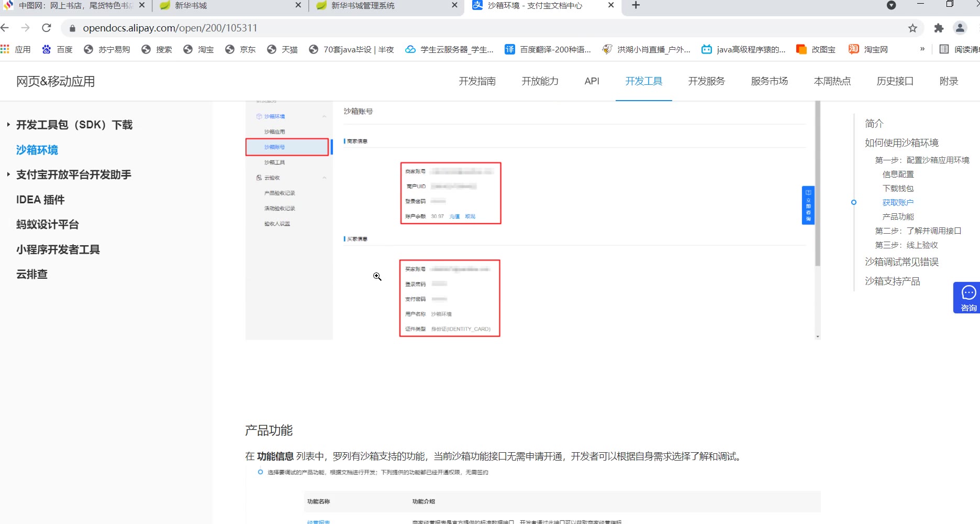This screenshot has height=524, width=980.
Task: Jump to 第三步：线上验收
Action: [x=906, y=245]
